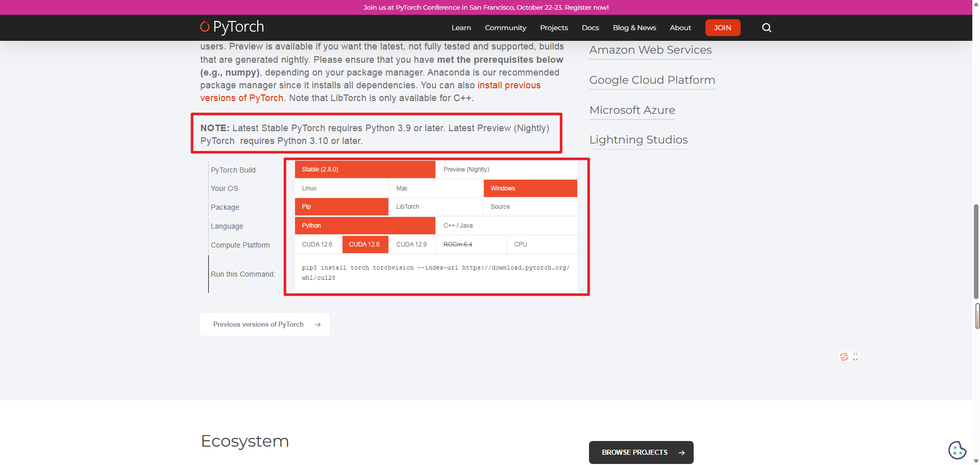
Task: Open the Amazon Web Services link
Action: (x=650, y=50)
